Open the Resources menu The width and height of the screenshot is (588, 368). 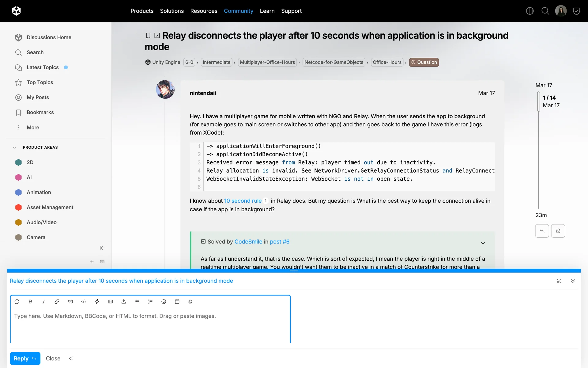(x=204, y=11)
